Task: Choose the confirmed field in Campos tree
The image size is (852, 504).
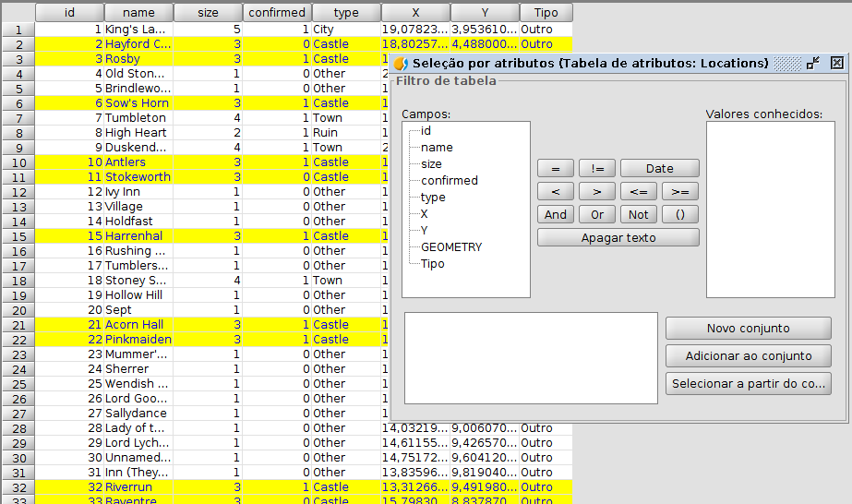Action: click(x=449, y=181)
